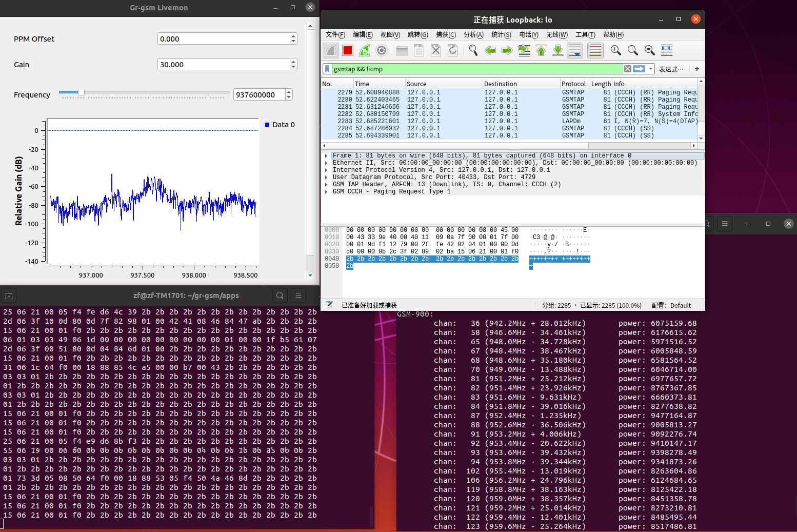Expand GSM TAP Header row
Image resolution: width=797 pixels, height=532 pixels.
pyautogui.click(x=326, y=184)
